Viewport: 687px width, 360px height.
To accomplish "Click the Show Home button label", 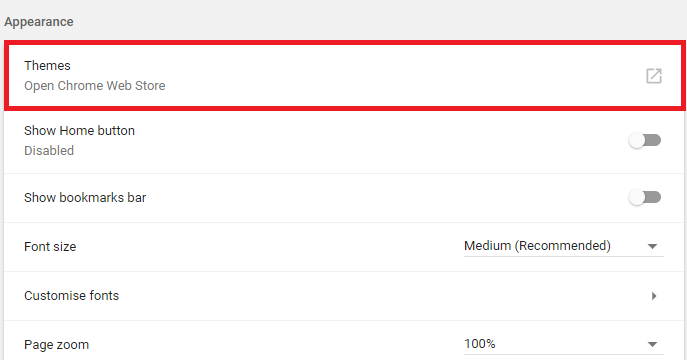I will point(79,131).
